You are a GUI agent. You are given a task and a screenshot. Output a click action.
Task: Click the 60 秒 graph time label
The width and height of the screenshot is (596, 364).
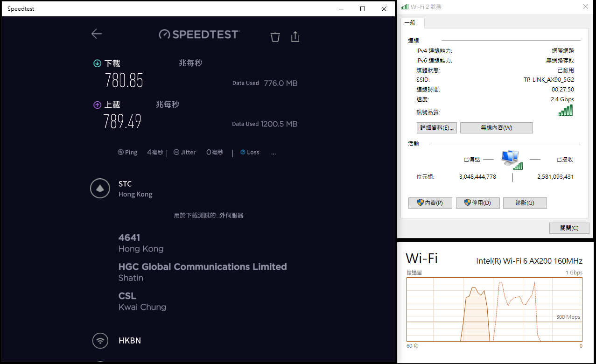point(413,346)
